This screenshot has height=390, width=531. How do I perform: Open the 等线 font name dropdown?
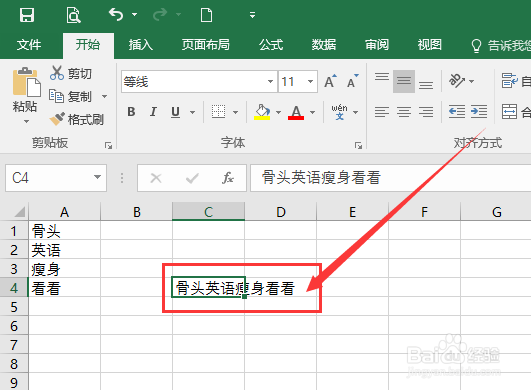tap(270, 82)
